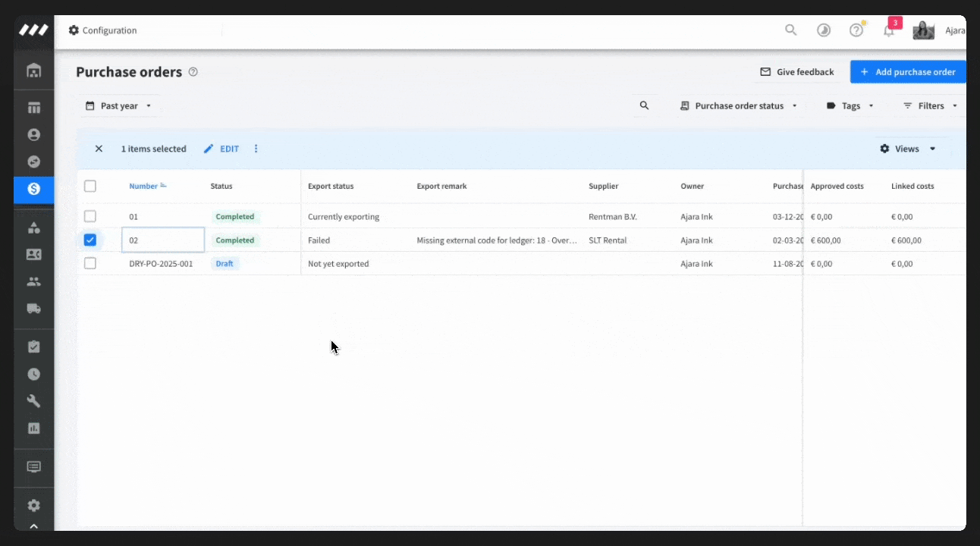Image resolution: width=980 pixels, height=546 pixels.
Task: Open the settings gear at the sidebar bottom
Action: pos(33,505)
